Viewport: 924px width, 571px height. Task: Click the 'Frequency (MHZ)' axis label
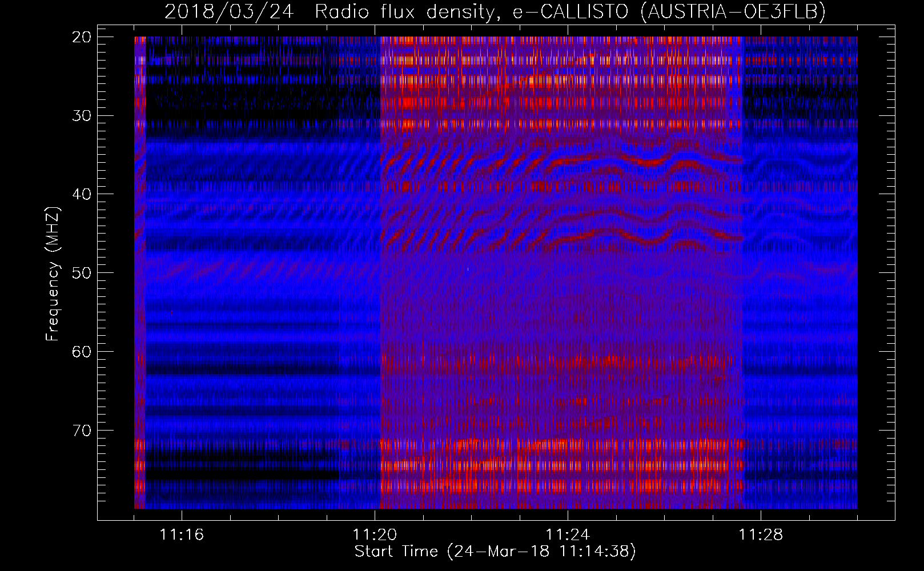(53, 274)
